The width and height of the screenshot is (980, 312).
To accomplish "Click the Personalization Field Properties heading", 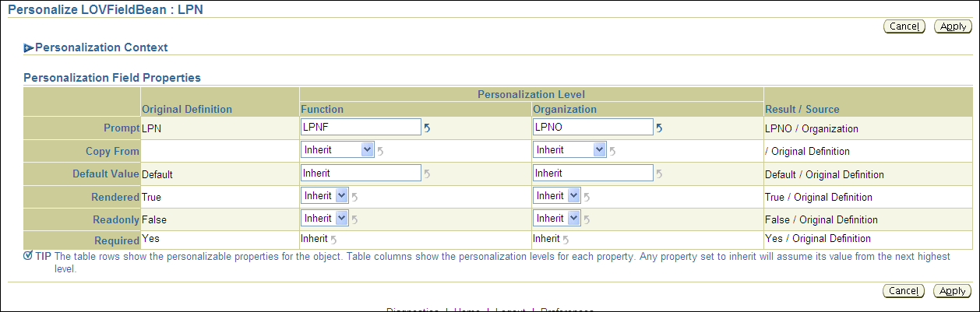I will 112,78.
